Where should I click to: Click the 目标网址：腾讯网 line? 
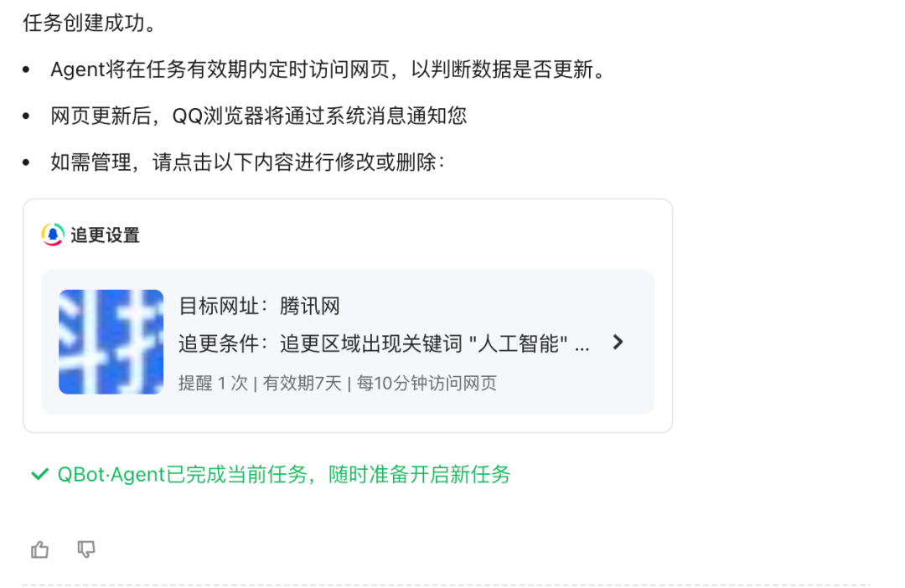click(259, 306)
